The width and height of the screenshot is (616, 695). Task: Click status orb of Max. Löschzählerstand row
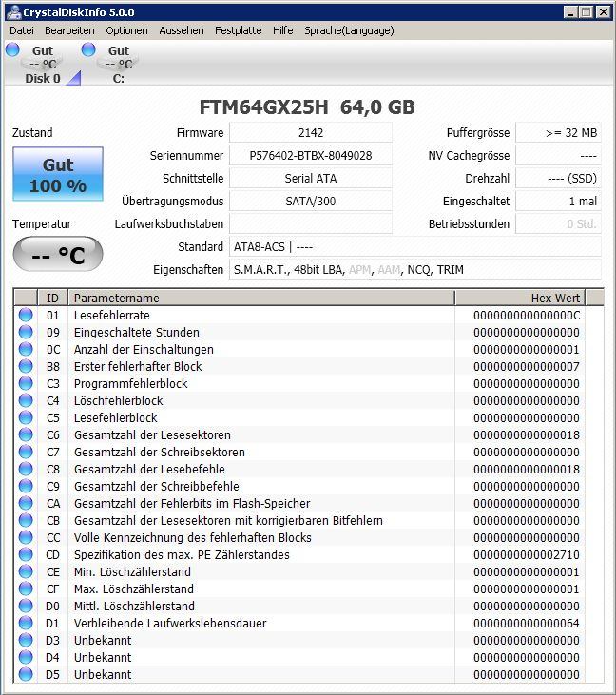pos(26,589)
